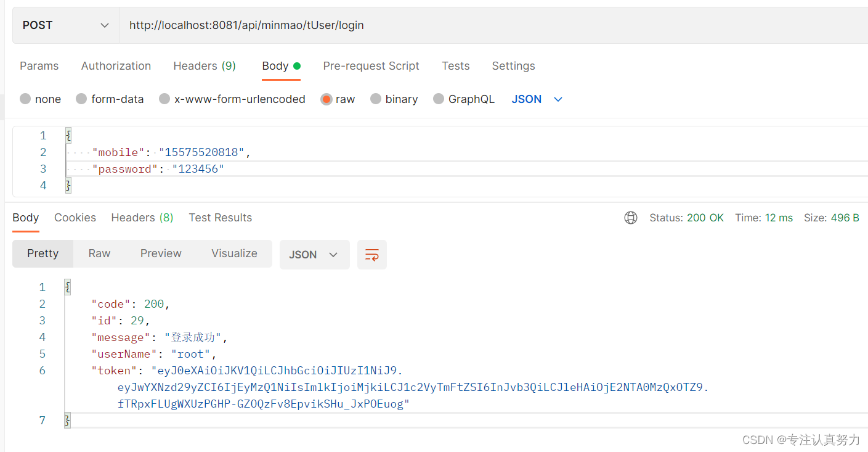Select the form-data body type

(110, 99)
